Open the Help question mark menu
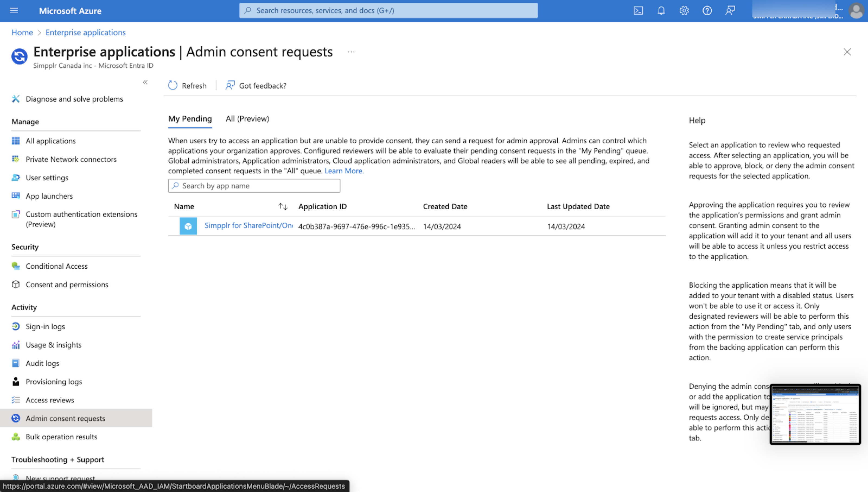 tap(707, 11)
